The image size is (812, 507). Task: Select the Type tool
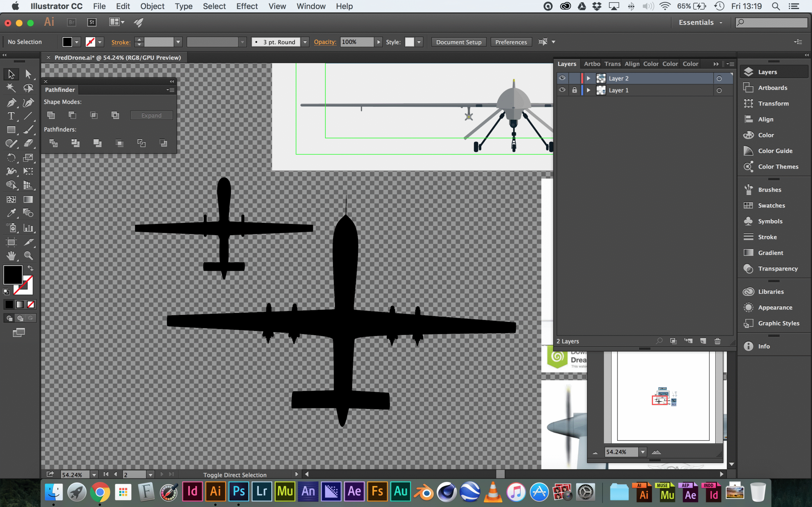(11, 116)
